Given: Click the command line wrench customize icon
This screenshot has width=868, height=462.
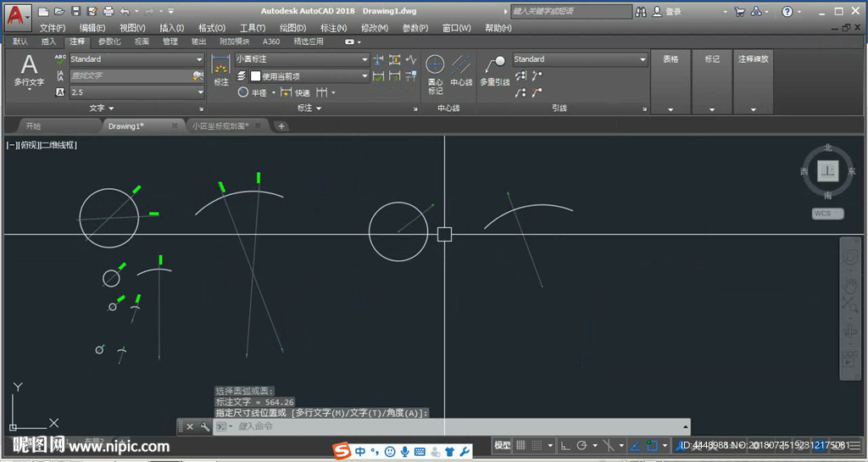Looking at the screenshot, I should (205, 426).
